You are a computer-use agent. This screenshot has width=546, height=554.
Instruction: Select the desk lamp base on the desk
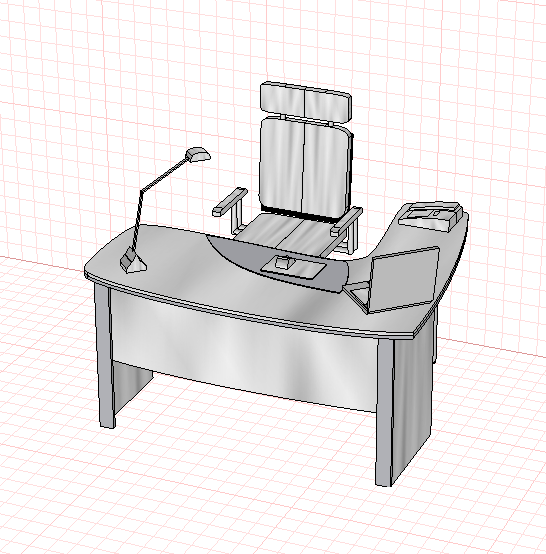coord(134,261)
